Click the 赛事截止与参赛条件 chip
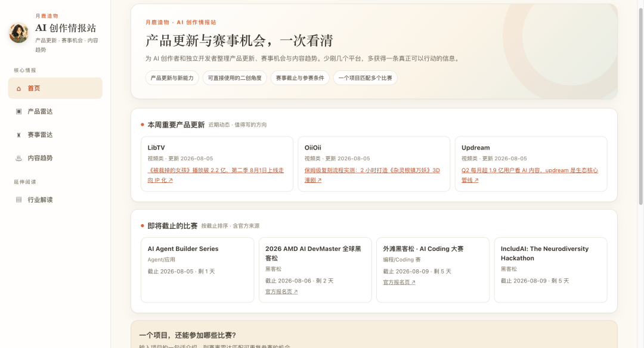Viewport: 644px width, 348px height. pos(300,78)
